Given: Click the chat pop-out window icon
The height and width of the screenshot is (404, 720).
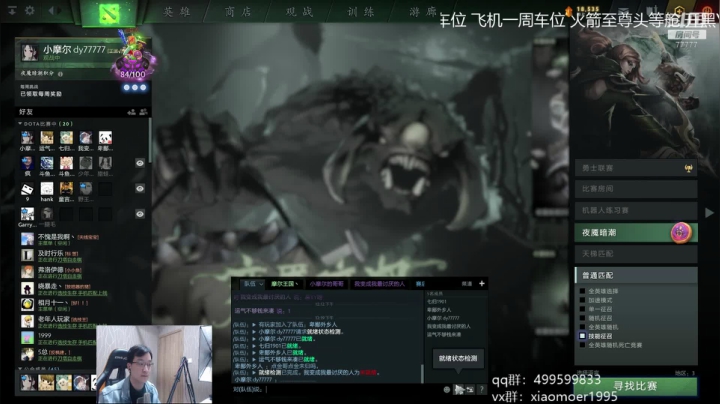Looking at the screenshot, I should [x=470, y=389].
